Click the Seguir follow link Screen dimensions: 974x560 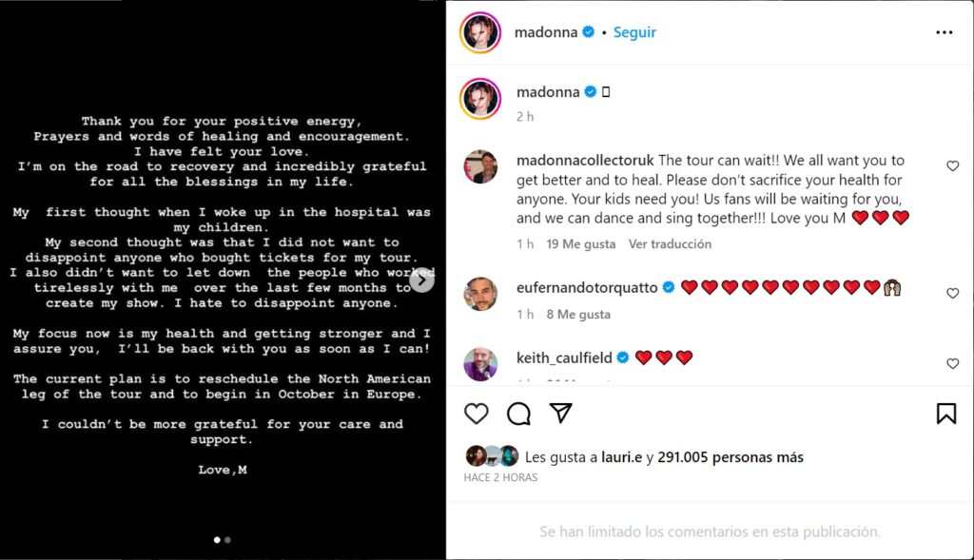pos(634,32)
